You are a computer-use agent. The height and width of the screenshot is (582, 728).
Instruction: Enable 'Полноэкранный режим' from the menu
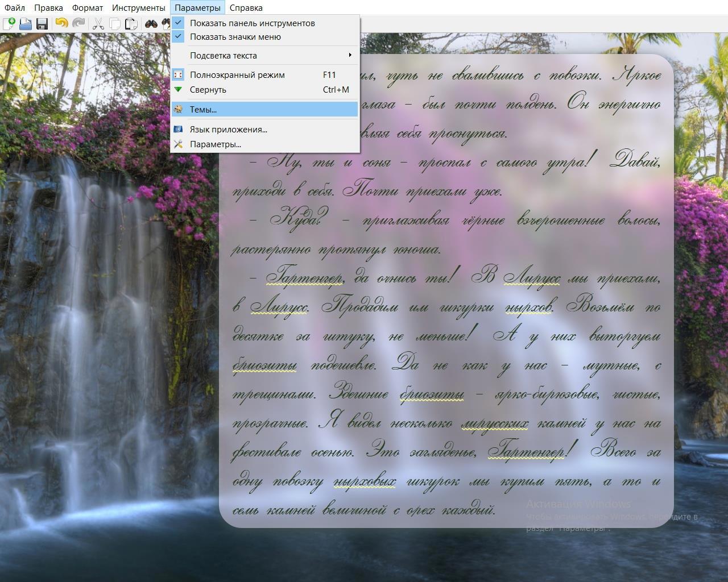pos(237,75)
